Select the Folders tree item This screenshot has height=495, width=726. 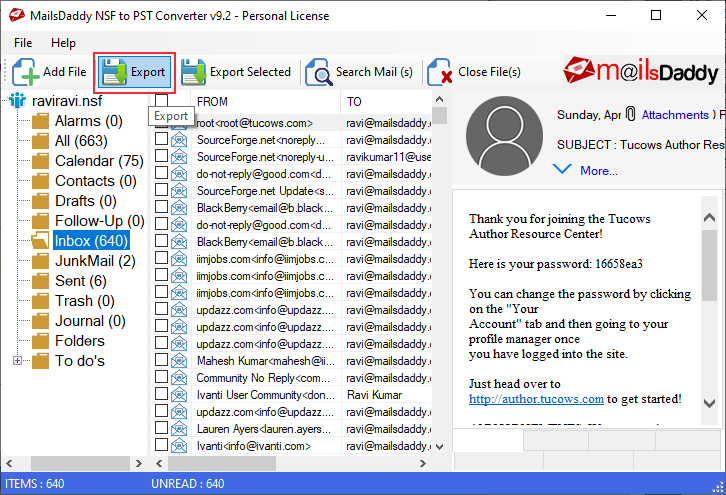click(80, 341)
